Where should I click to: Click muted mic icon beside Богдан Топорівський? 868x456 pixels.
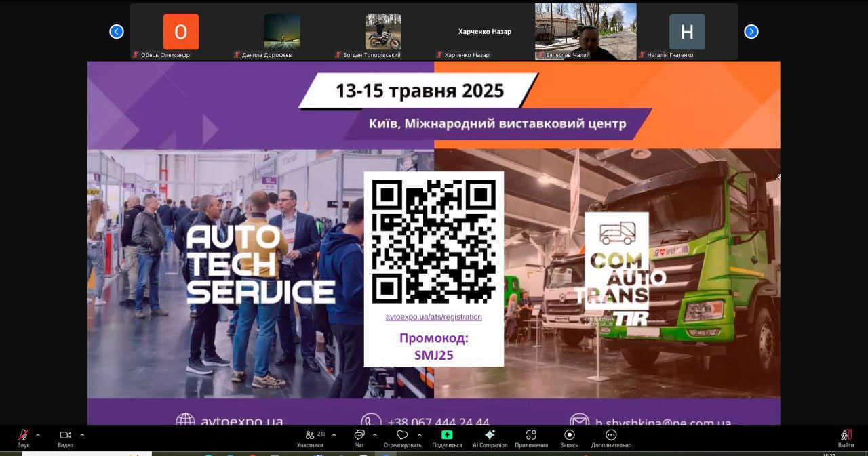click(x=338, y=55)
